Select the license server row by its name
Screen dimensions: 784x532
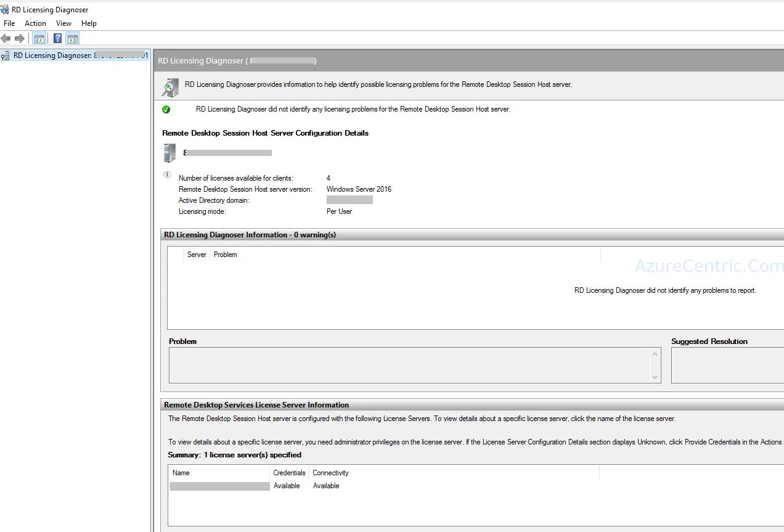(x=219, y=486)
